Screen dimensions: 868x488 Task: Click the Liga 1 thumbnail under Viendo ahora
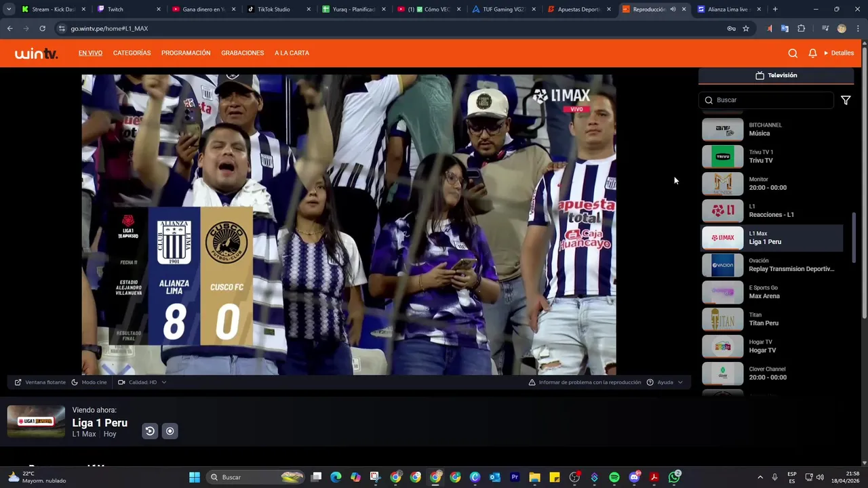[x=36, y=422]
